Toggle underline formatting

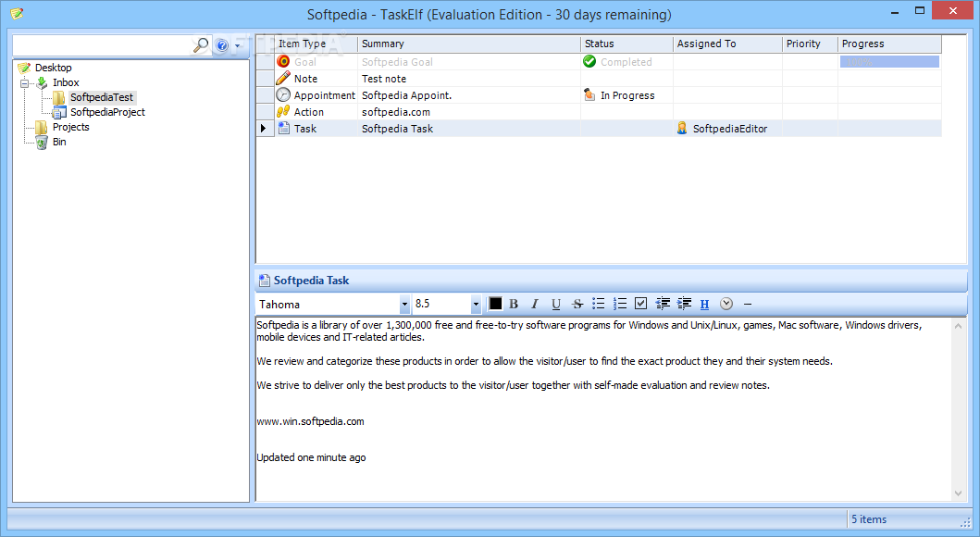[x=555, y=304]
